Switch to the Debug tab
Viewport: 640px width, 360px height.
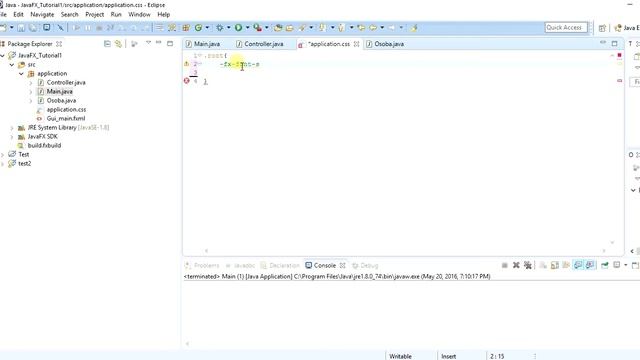tap(365, 265)
